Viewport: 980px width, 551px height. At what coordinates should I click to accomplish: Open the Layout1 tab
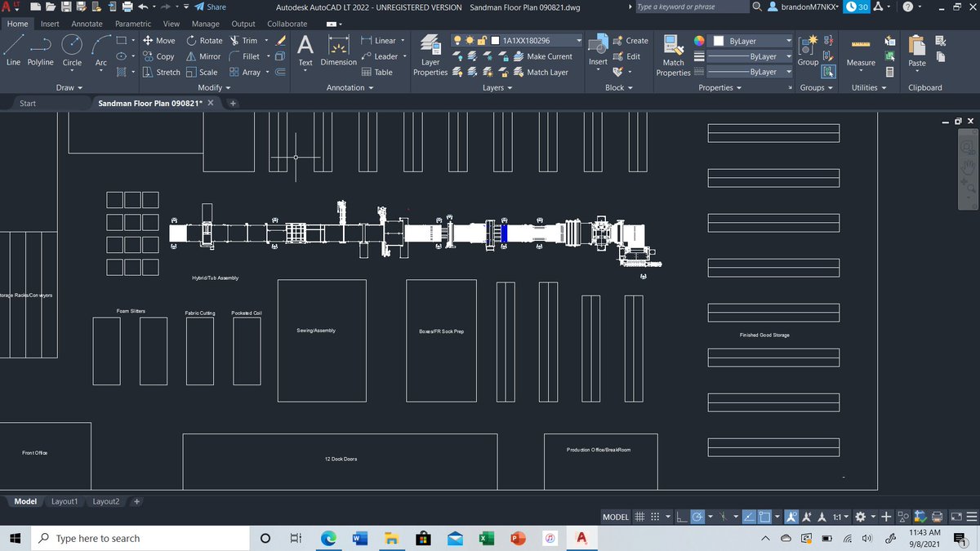[65, 501]
